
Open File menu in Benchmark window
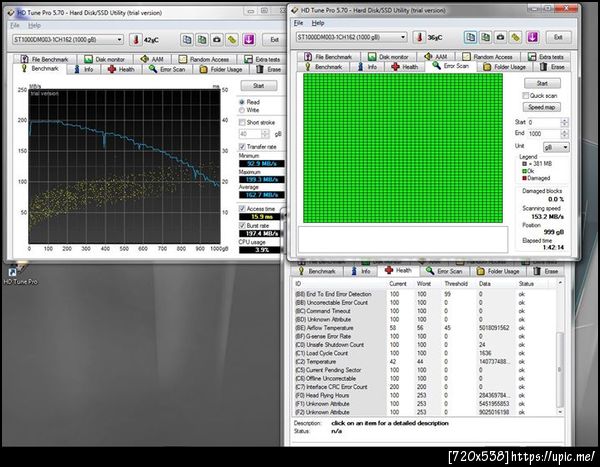point(15,25)
